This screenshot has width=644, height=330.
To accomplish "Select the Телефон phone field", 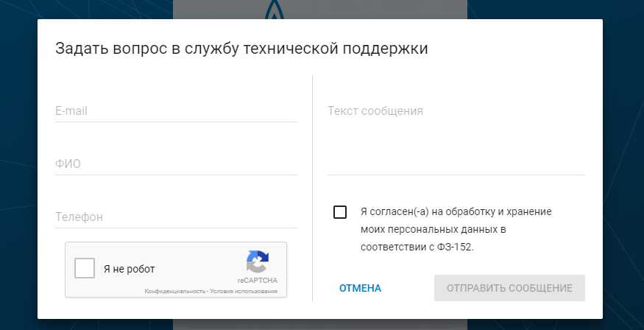I will pyautogui.click(x=176, y=217).
